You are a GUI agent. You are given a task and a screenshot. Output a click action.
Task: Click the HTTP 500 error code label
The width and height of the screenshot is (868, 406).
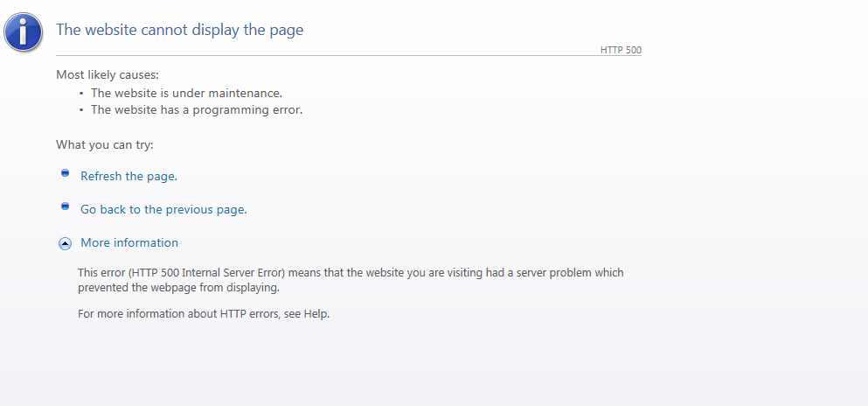621,50
